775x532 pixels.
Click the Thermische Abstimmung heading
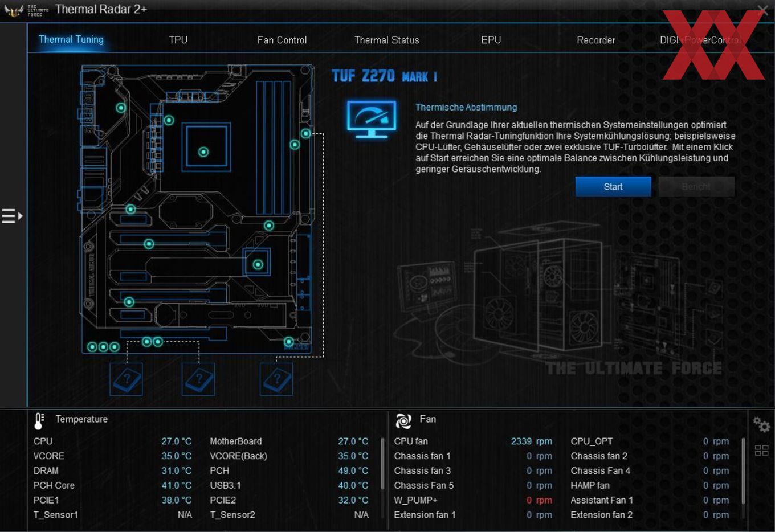[466, 107]
